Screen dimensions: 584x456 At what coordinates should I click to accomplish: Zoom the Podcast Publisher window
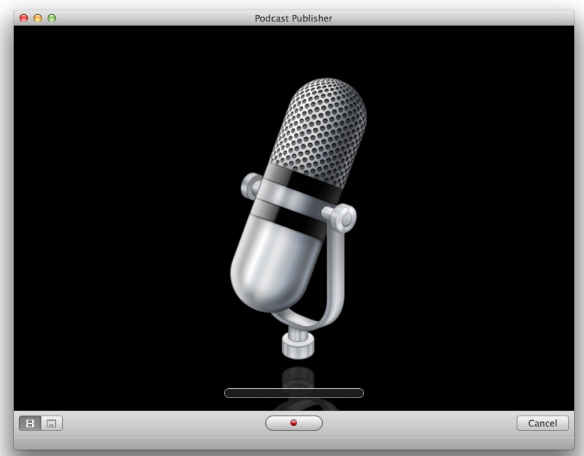(52, 18)
